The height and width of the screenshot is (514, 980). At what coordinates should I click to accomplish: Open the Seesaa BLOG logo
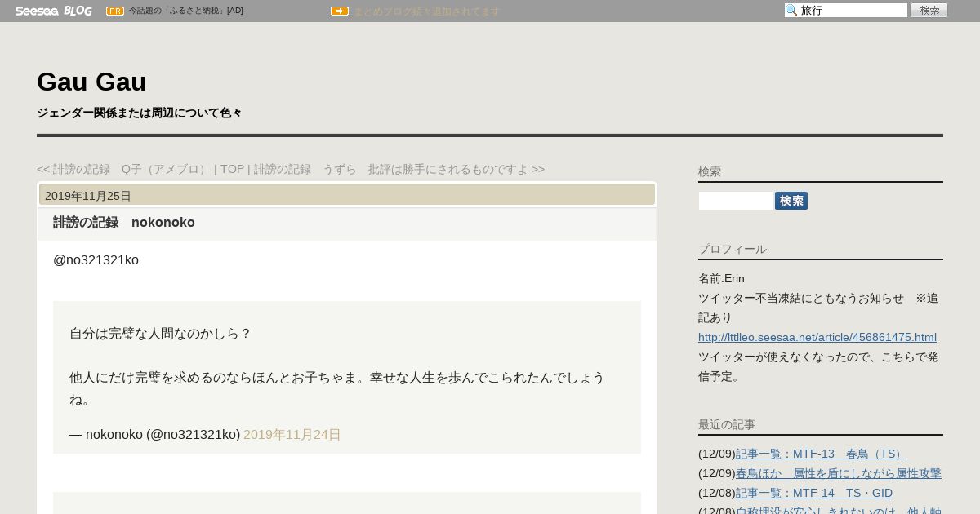(x=53, y=11)
